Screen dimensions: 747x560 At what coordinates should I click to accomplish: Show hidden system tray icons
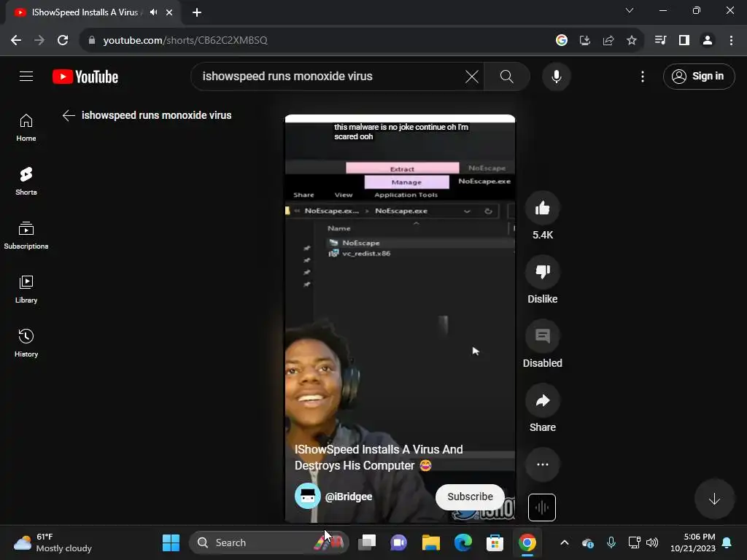(x=565, y=542)
